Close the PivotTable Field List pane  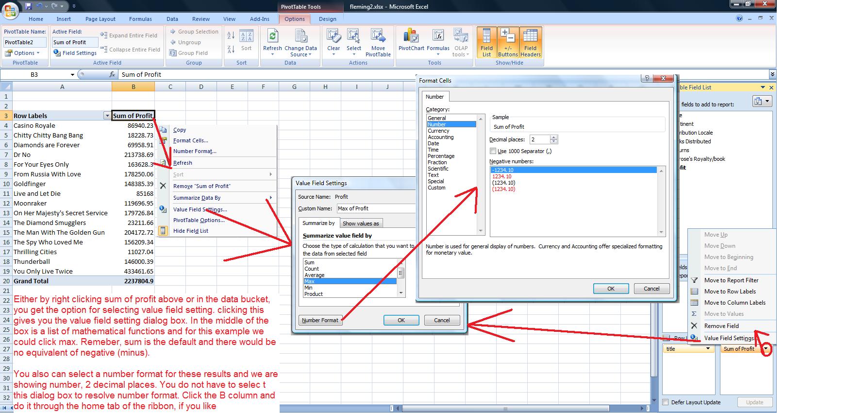pyautogui.click(x=771, y=87)
